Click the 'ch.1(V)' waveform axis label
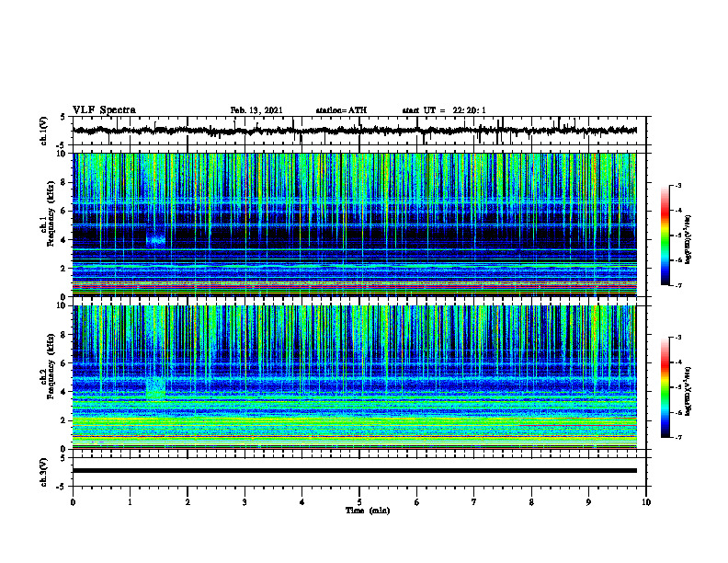 point(44,131)
